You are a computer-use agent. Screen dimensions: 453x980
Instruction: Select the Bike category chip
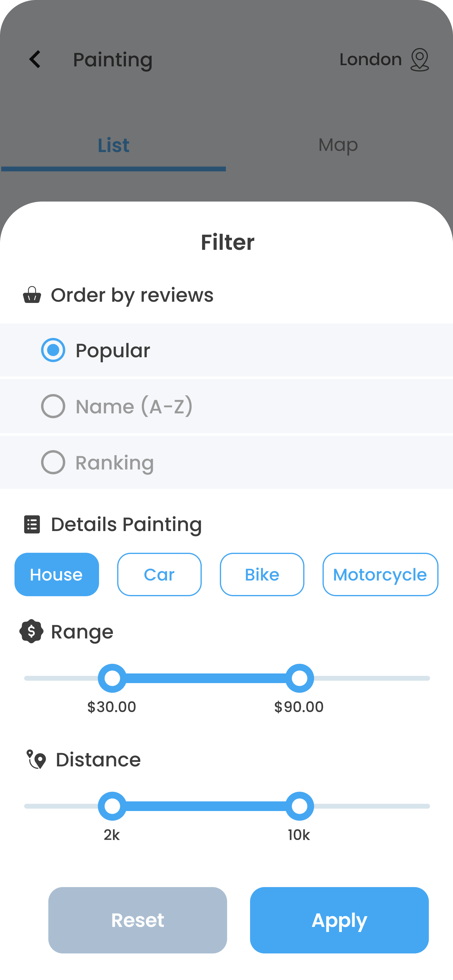click(262, 574)
